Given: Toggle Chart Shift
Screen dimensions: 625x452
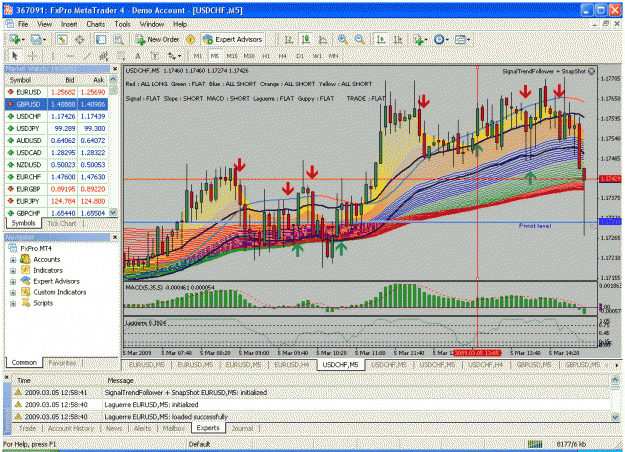Looking at the screenshot, I should coord(398,39).
